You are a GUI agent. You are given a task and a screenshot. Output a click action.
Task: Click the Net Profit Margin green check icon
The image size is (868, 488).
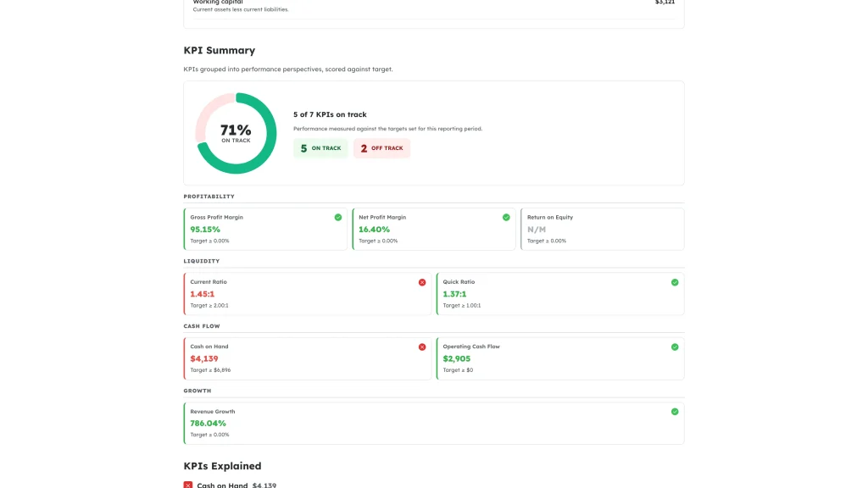(506, 218)
